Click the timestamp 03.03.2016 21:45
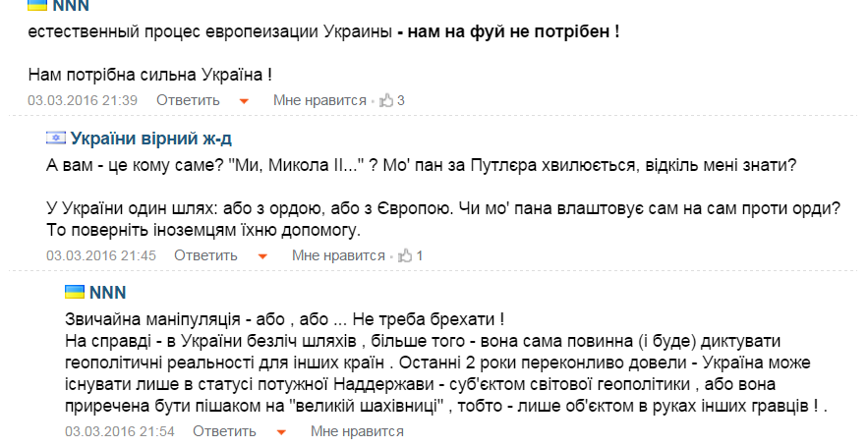This screenshot has height=447, width=868. point(101,255)
